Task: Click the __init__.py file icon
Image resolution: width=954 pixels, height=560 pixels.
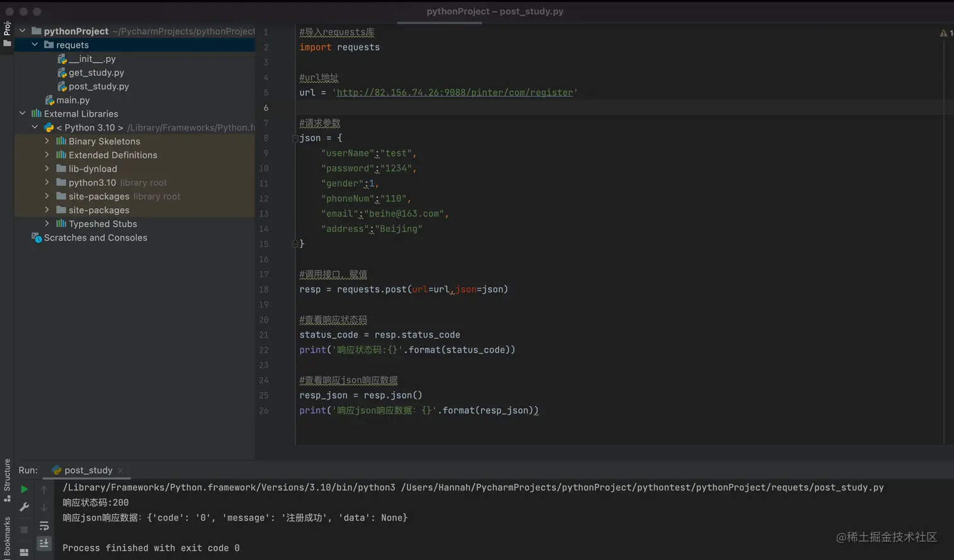Action: click(62, 59)
